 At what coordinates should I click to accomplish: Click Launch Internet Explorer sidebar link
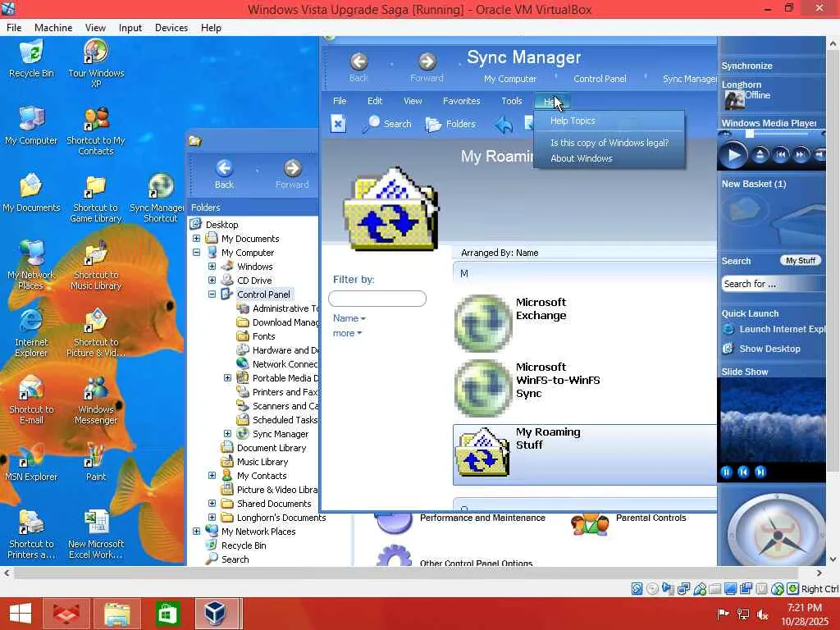coord(774,330)
